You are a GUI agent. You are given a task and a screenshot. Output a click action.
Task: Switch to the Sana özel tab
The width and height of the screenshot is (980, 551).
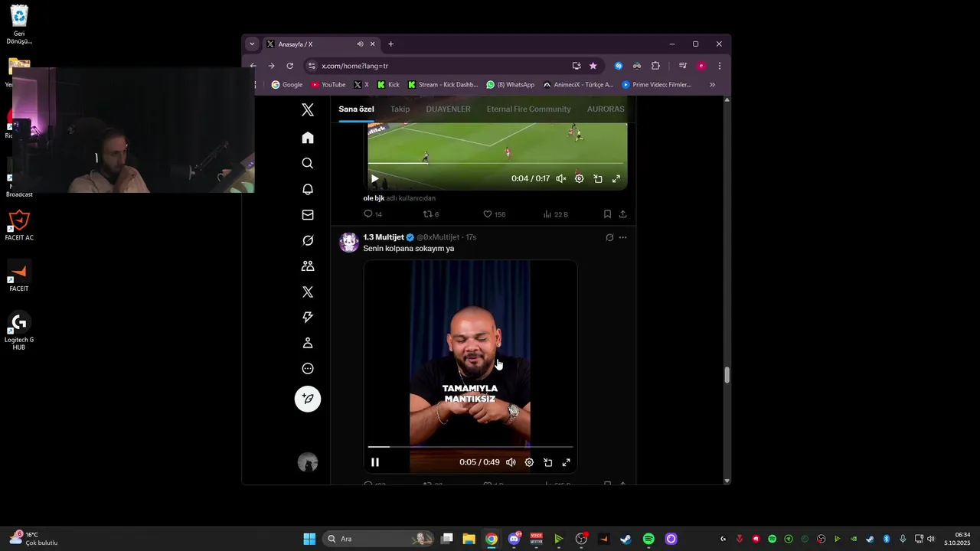point(356,109)
